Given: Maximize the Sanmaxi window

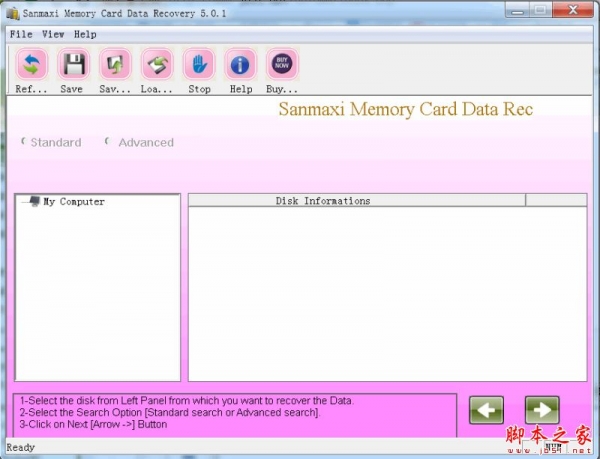Looking at the screenshot, I should [x=540, y=11].
